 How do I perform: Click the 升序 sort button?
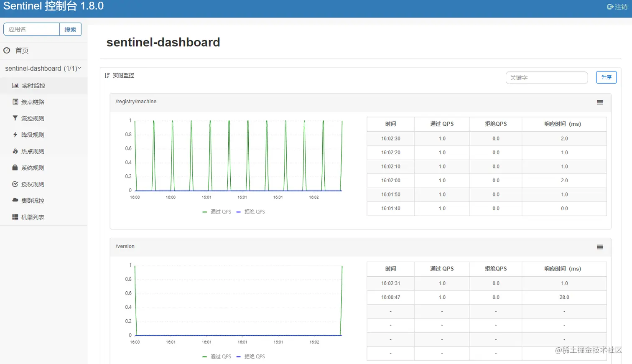pyautogui.click(x=606, y=77)
